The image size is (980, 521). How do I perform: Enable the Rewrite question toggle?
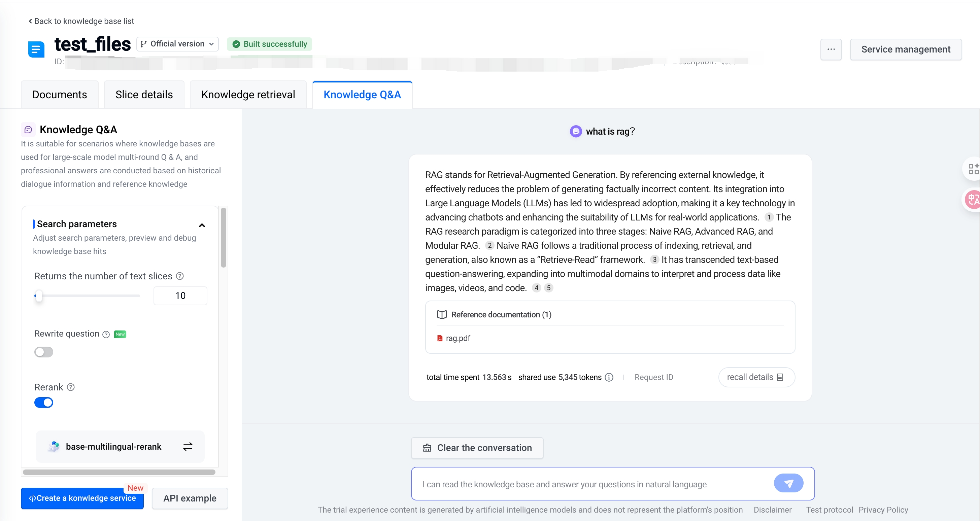pos(44,352)
